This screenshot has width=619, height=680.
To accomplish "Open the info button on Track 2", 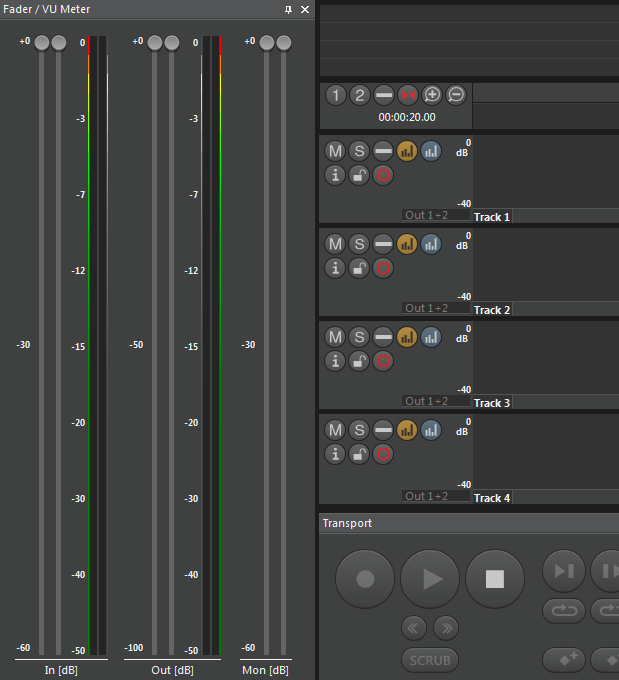I will (335, 268).
